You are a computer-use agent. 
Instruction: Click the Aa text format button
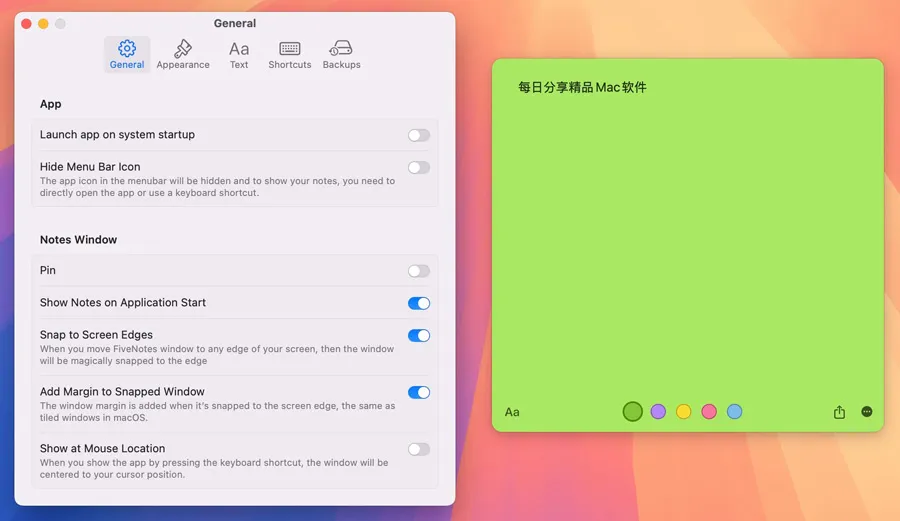(x=512, y=412)
